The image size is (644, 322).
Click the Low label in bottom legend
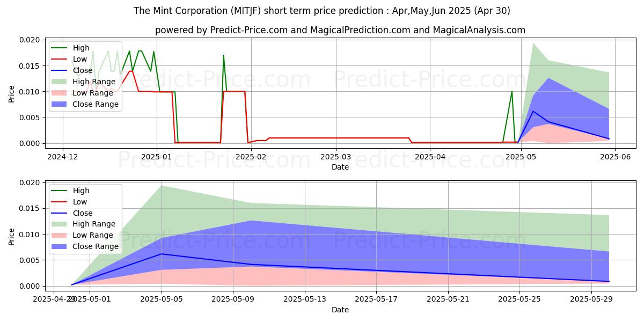pyautogui.click(x=80, y=202)
